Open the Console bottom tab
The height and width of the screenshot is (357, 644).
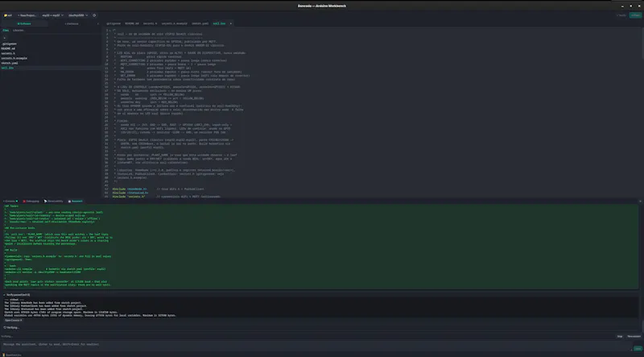(x=10, y=201)
